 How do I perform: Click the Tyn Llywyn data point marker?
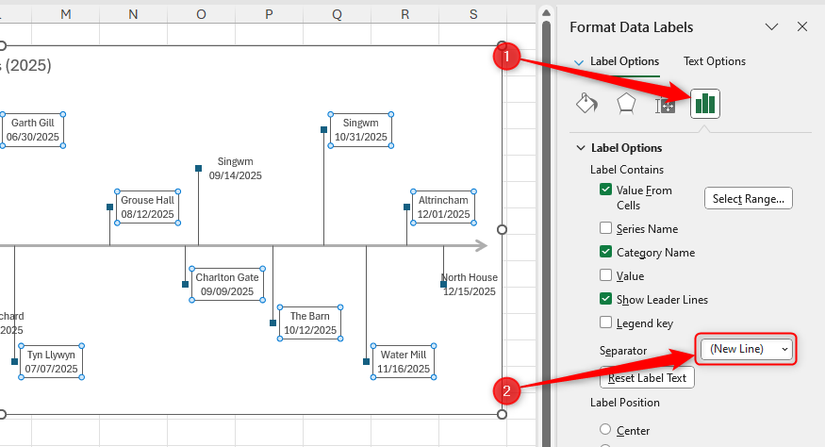[15, 362]
